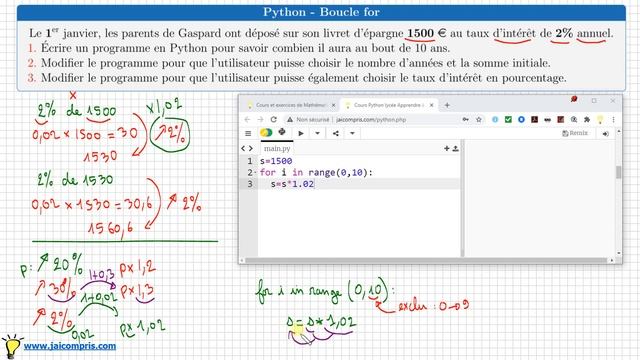Add a new file with plus icon

(x=447, y=149)
